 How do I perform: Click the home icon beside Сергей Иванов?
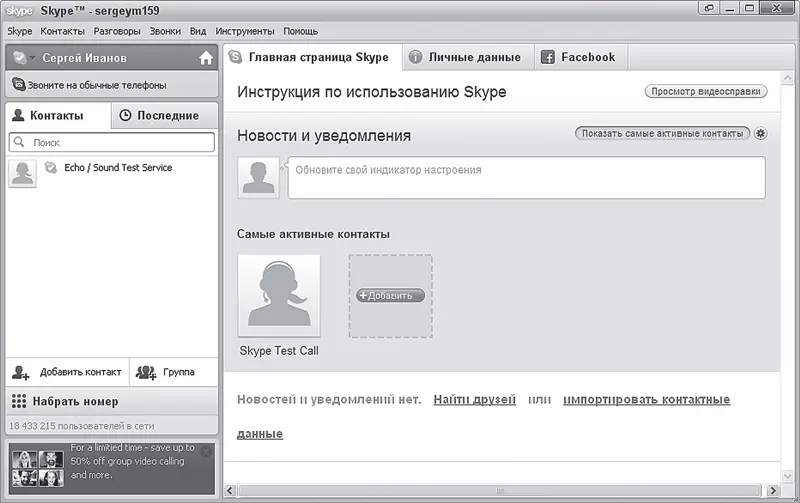(x=206, y=58)
